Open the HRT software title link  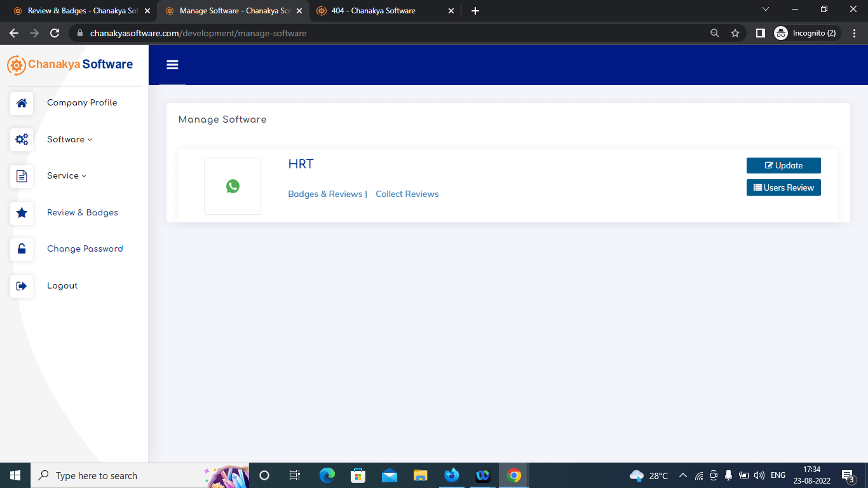[301, 164]
